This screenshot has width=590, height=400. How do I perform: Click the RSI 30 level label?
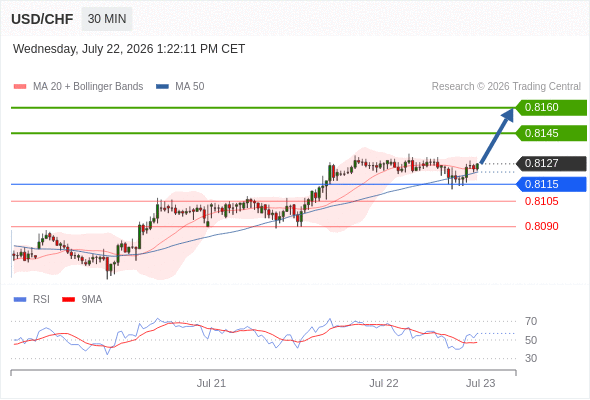click(x=531, y=358)
